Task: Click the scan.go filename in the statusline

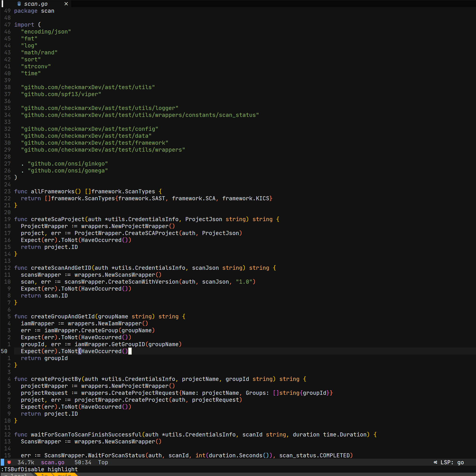Action: point(53,462)
